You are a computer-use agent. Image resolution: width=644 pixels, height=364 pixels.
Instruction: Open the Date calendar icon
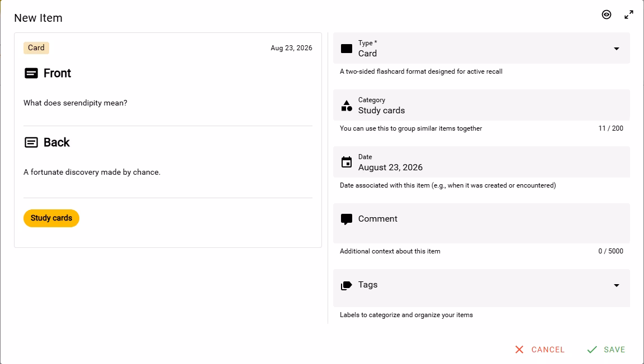(347, 162)
